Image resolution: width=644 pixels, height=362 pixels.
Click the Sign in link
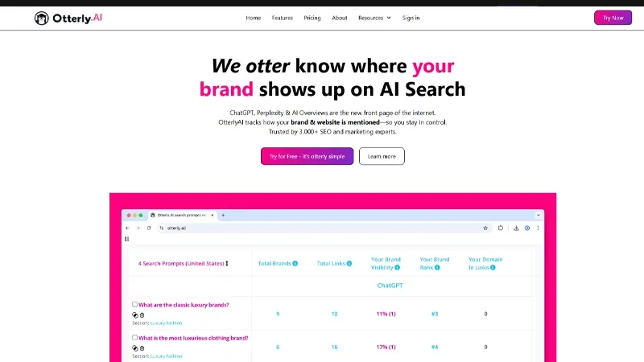coord(411,18)
